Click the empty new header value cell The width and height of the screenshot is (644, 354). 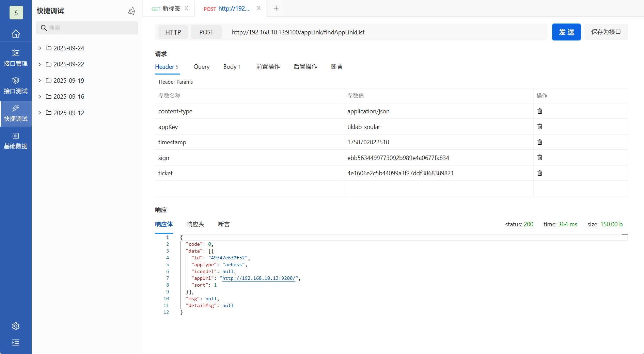click(439, 189)
